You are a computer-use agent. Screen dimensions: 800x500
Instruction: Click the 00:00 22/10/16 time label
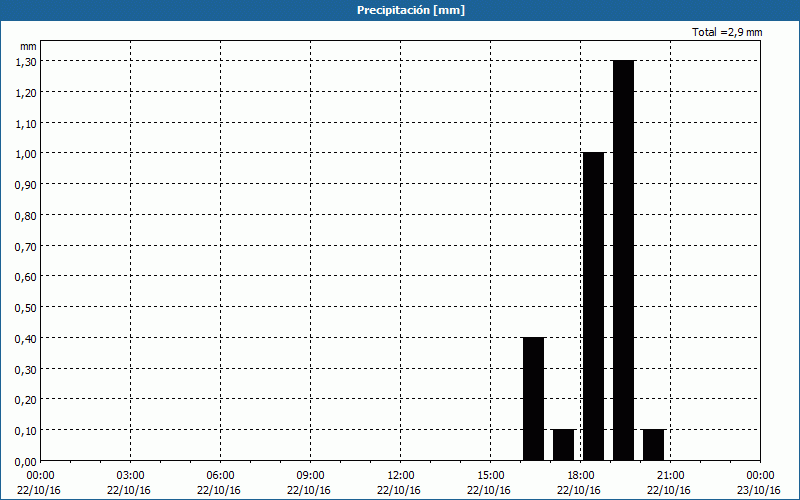39,483
